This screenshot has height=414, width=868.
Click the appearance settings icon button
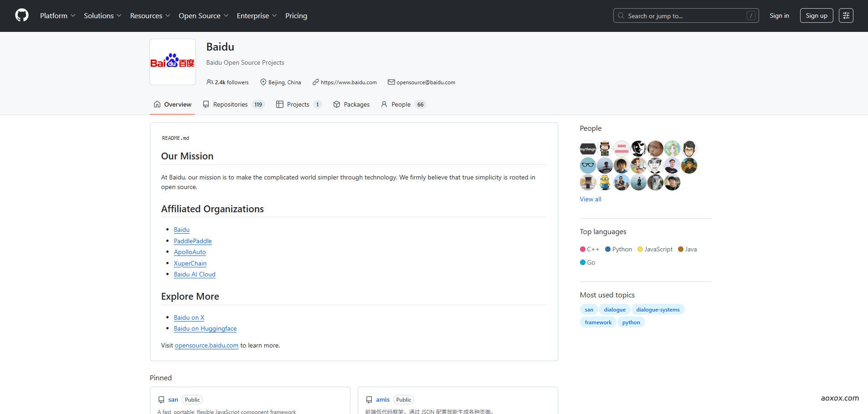point(846,15)
